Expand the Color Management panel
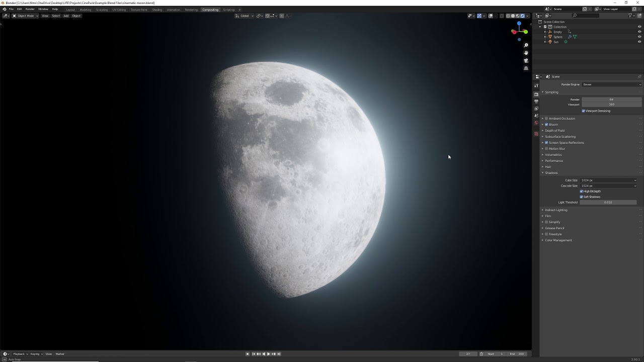 558,240
